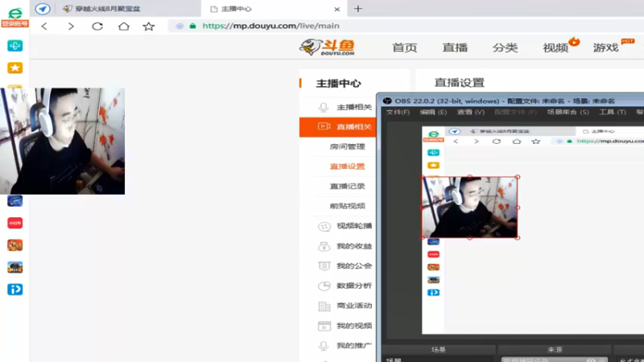
Task: Click the clapperboard icon beside 我的视频
Action: tap(324, 326)
